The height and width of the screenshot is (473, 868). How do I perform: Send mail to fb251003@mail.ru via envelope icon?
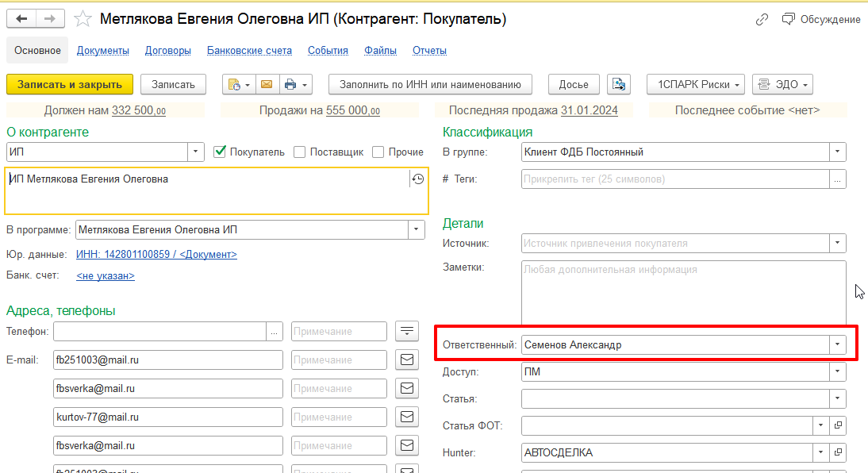click(407, 360)
